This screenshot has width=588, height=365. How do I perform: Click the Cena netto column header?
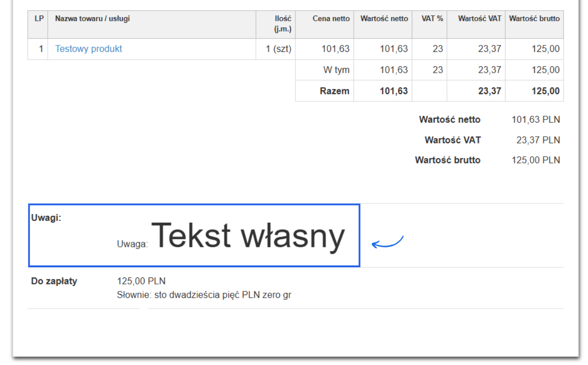tap(332, 19)
